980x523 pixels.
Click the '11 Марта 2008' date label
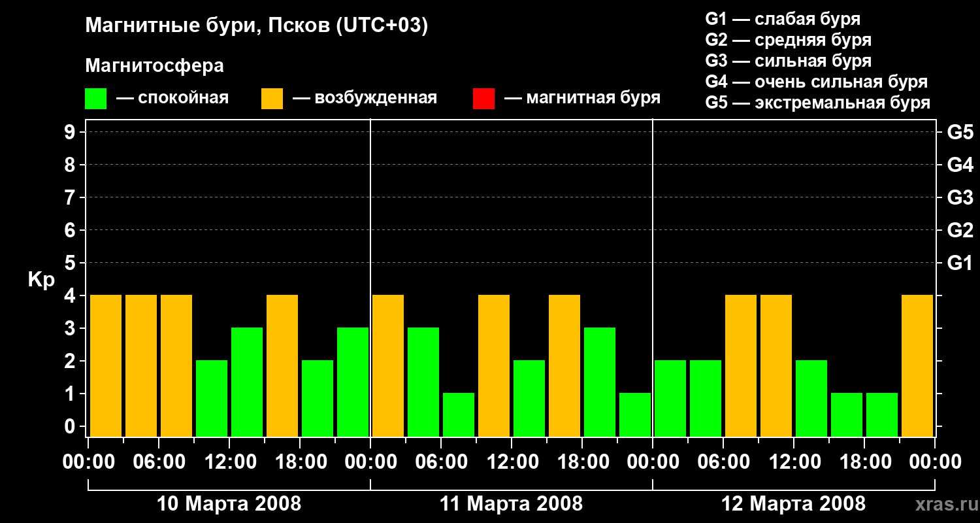pos(511,504)
